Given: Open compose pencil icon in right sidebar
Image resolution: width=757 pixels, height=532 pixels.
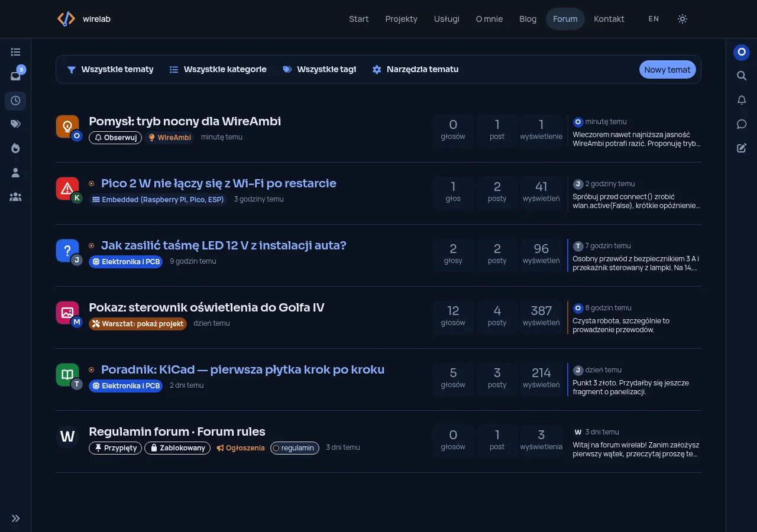Looking at the screenshot, I should tap(742, 148).
